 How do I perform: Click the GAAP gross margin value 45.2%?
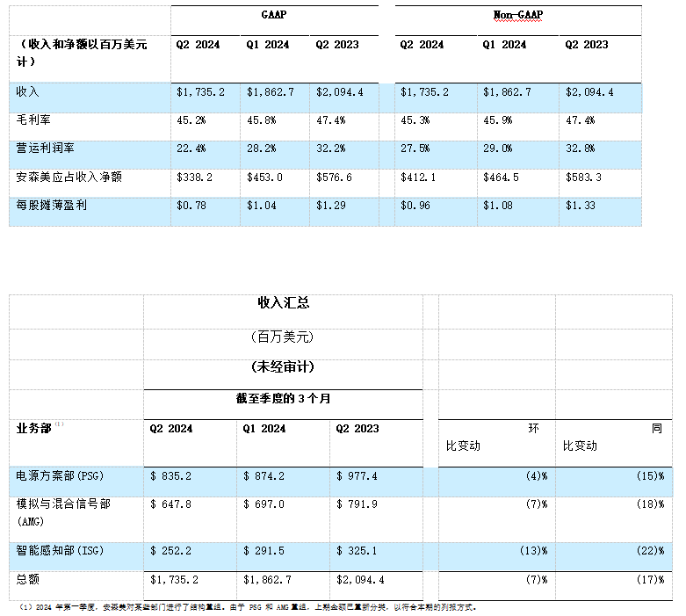tap(191, 120)
